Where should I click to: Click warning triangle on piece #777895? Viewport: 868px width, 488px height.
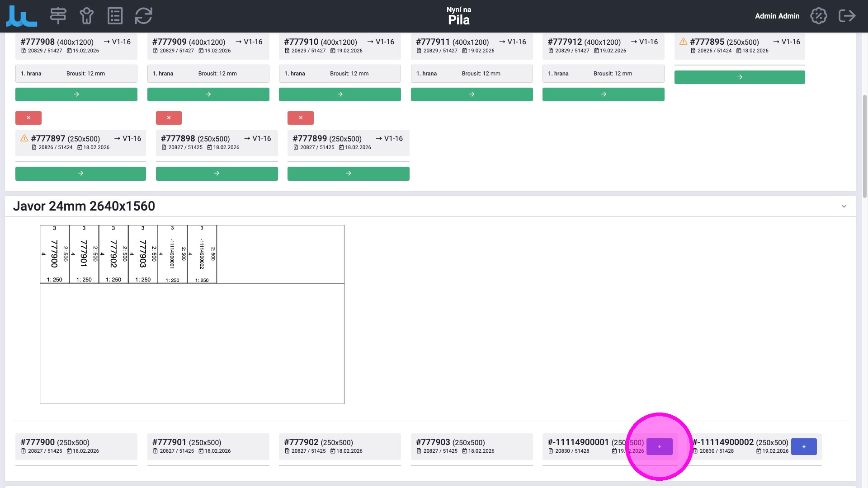point(683,42)
